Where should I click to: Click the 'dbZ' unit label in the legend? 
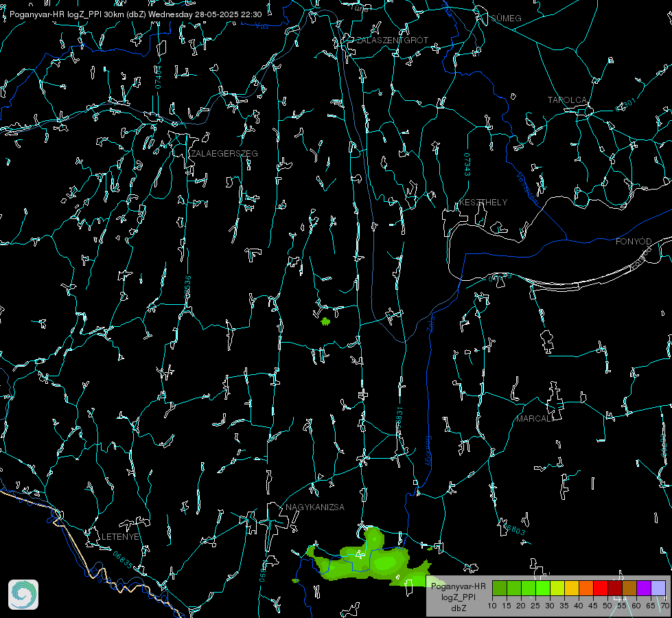458,608
